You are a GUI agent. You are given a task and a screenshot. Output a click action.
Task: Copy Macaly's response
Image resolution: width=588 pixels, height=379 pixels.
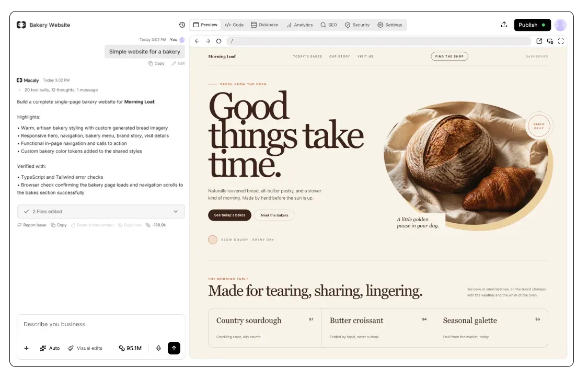pos(59,225)
